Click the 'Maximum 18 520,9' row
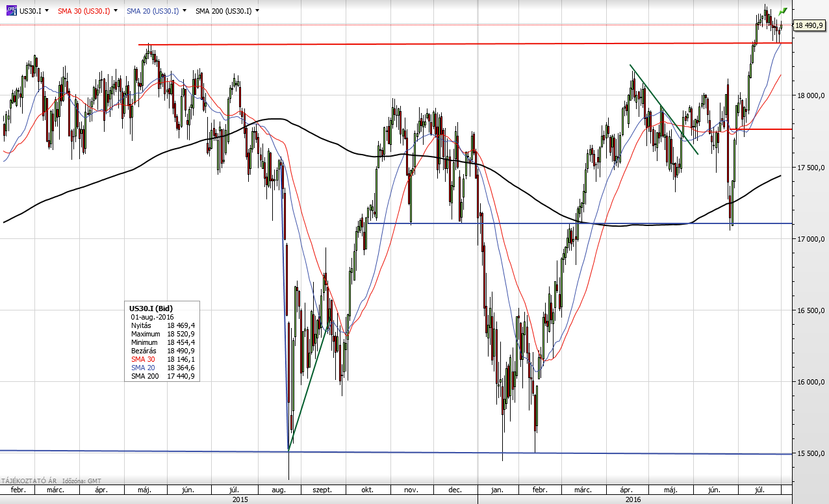The image size is (829, 504). [x=163, y=333]
